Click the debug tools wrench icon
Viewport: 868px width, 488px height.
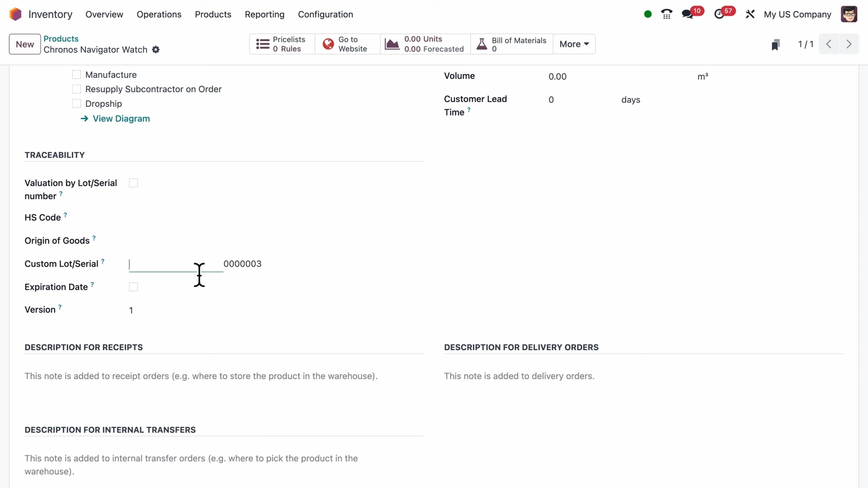750,14
